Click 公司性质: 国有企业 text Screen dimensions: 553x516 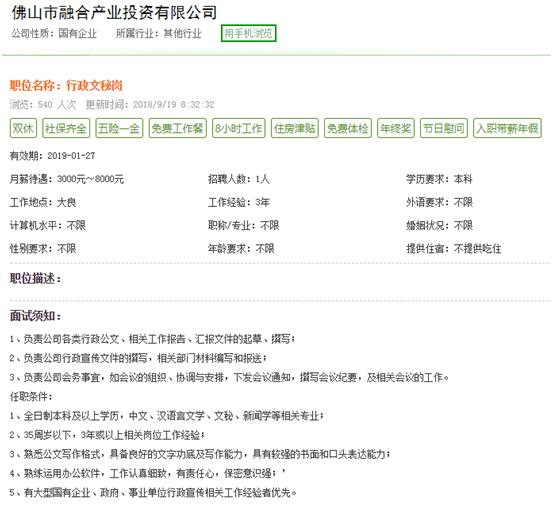(x=54, y=34)
